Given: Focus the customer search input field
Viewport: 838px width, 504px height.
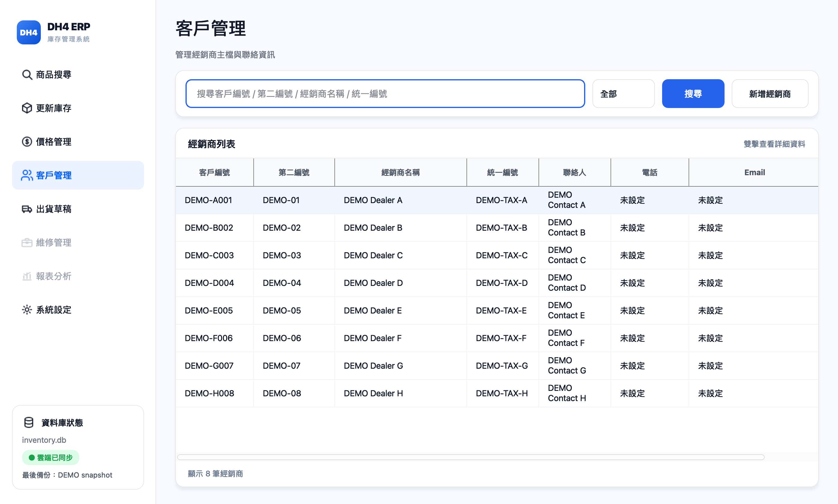Looking at the screenshot, I should tap(385, 94).
